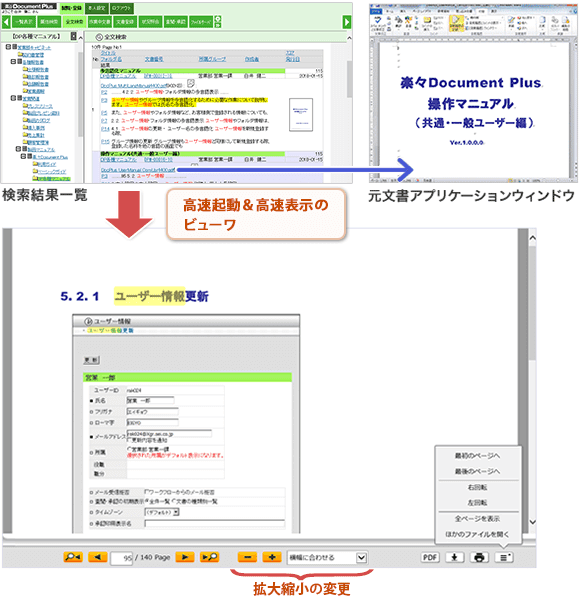Choose 左回転 in the popup menu
This screenshot has height=597, width=580.
click(x=478, y=503)
